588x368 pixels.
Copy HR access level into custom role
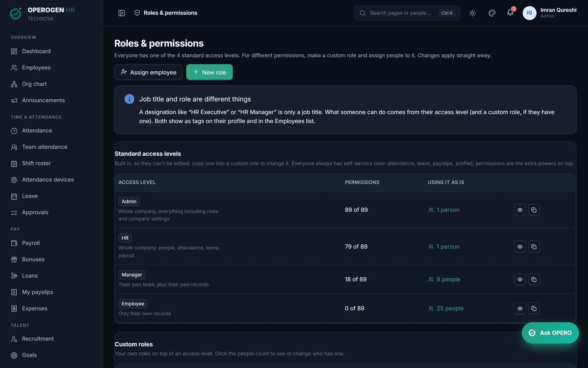point(534,247)
